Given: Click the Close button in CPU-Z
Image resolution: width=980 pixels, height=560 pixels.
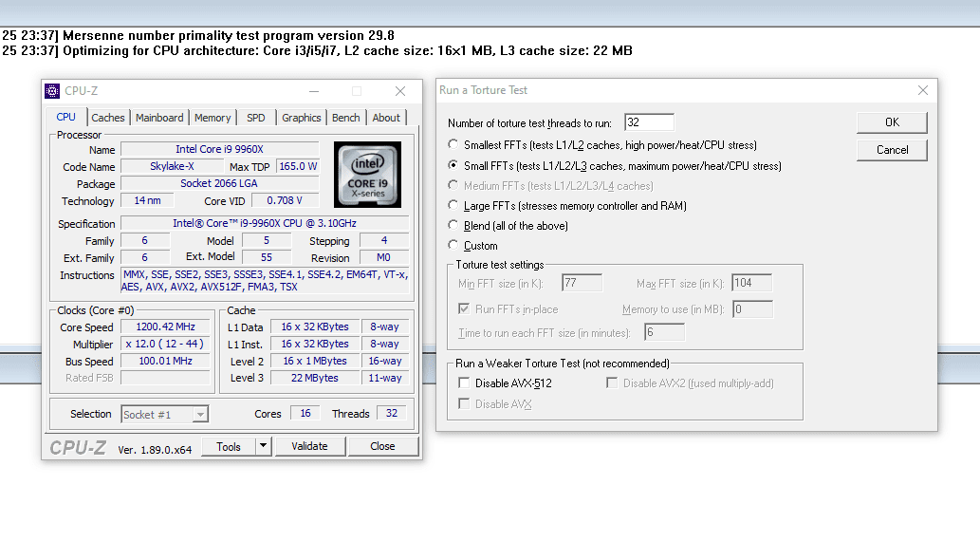Looking at the screenshot, I should pyautogui.click(x=382, y=446).
